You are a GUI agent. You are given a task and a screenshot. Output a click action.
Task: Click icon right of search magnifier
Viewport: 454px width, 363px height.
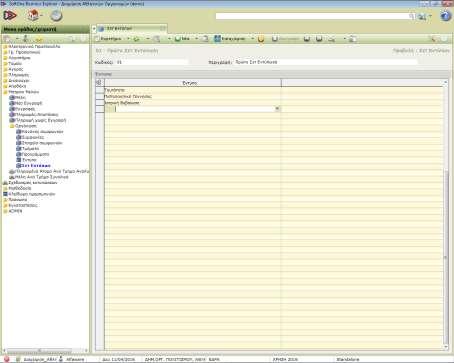click(x=422, y=16)
